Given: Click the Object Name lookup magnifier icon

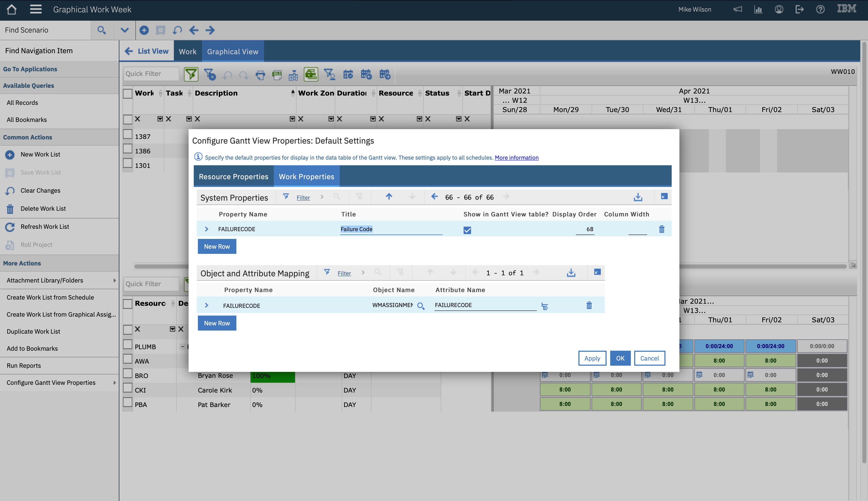Looking at the screenshot, I should click(x=421, y=306).
